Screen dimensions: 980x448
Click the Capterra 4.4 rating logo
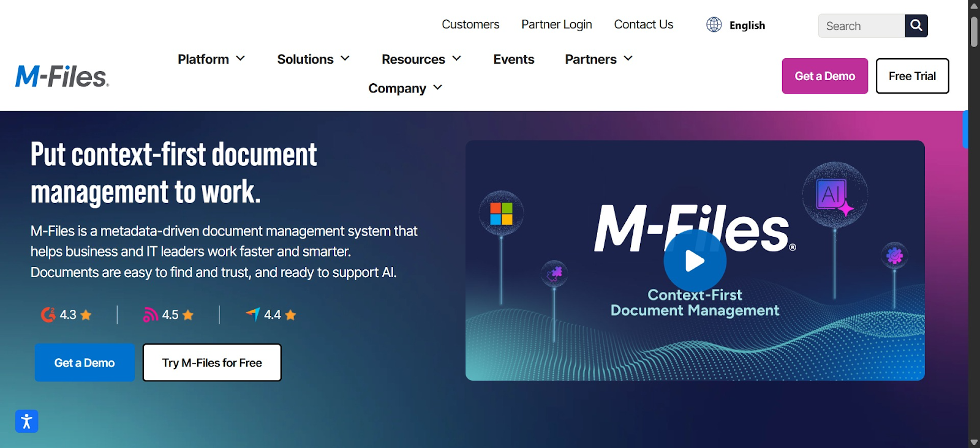253,314
